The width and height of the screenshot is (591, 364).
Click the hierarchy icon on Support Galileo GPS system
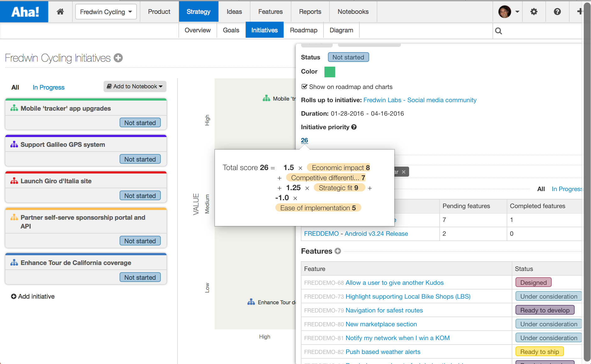[x=14, y=144]
